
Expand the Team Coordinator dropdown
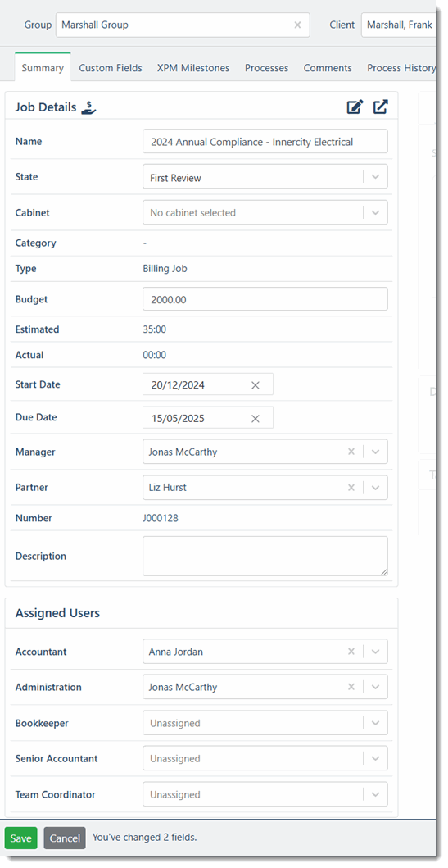(x=376, y=794)
